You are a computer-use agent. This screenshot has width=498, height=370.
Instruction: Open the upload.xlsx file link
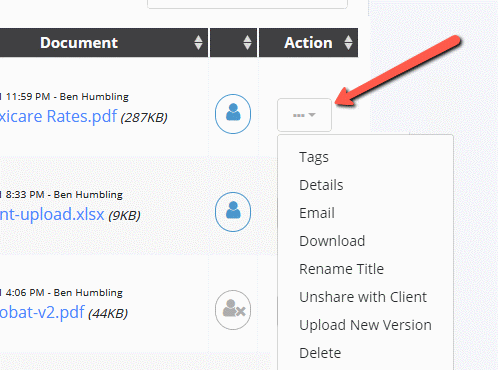point(52,214)
